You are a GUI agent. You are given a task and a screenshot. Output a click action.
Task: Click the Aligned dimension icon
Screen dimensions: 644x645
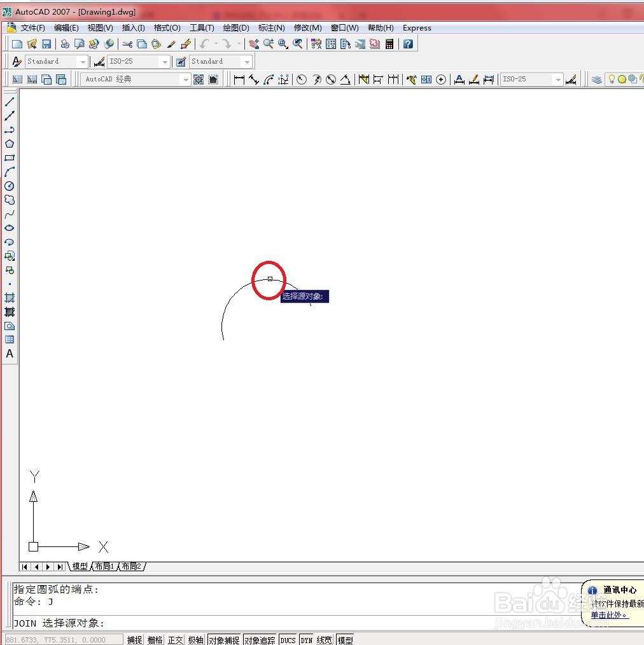[x=254, y=80]
